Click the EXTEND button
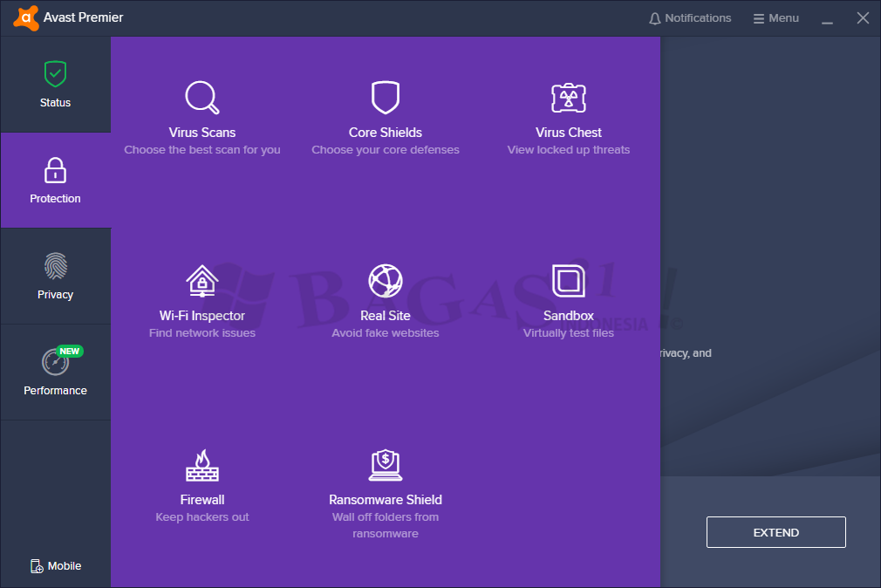 (x=776, y=532)
